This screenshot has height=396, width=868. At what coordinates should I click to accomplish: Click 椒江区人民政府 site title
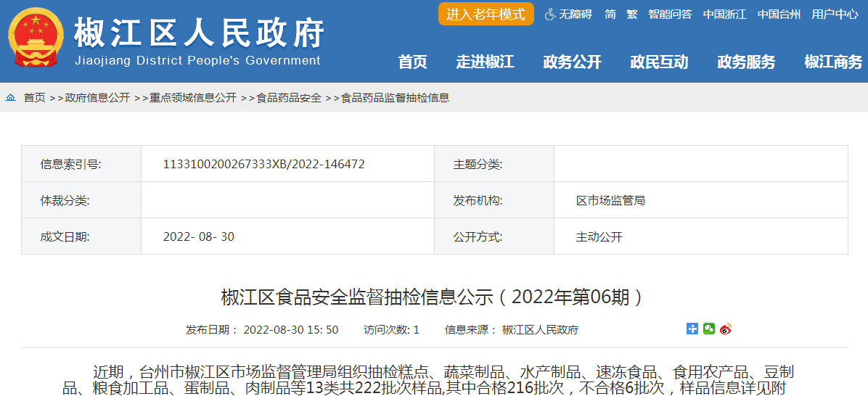pyautogui.click(x=200, y=33)
